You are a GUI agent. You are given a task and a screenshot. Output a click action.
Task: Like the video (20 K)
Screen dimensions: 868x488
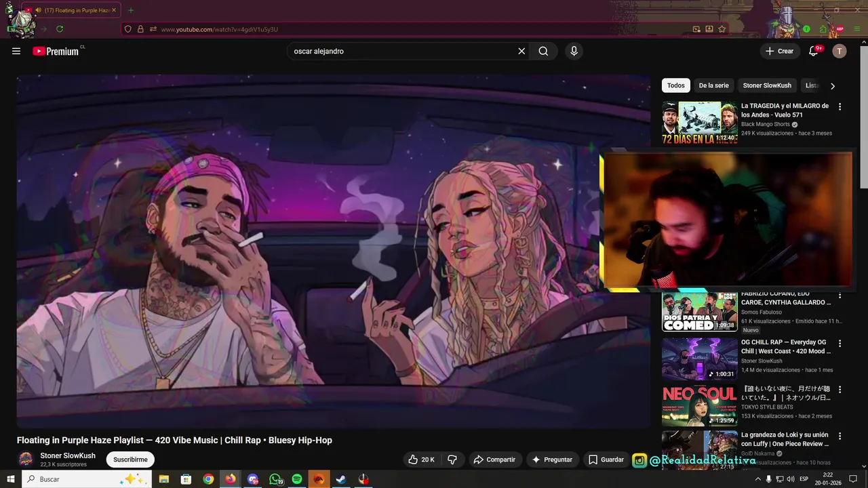click(x=420, y=460)
